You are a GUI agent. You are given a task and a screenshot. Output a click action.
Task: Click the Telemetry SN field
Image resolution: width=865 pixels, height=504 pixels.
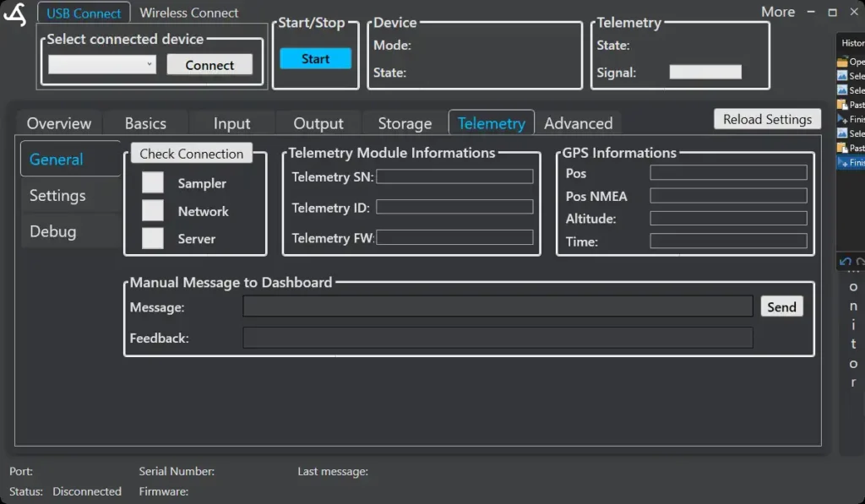coord(454,176)
